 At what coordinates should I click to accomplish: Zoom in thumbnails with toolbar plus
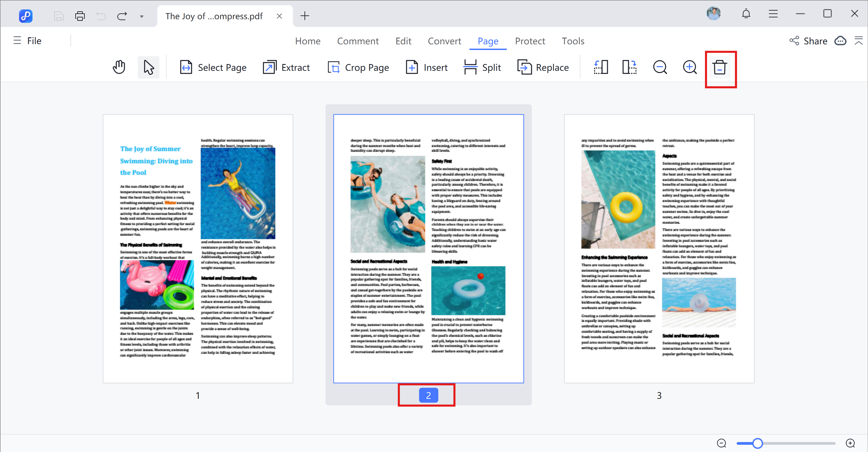(x=689, y=67)
